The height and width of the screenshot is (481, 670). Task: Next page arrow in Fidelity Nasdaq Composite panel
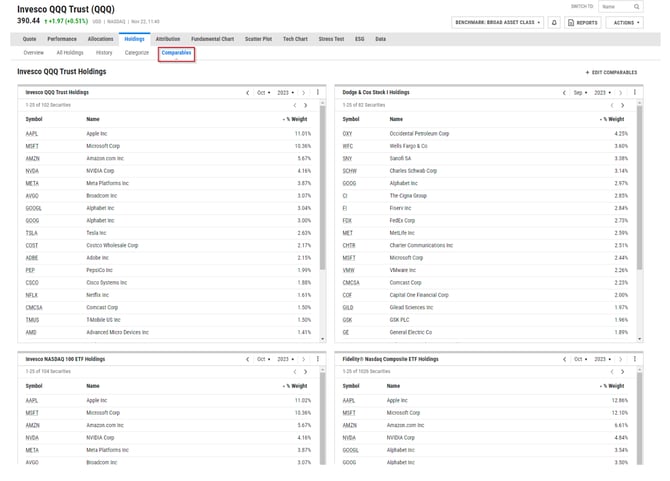622,372
